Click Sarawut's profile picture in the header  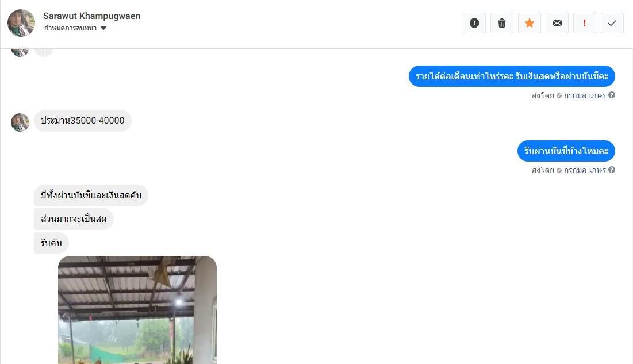(21, 23)
